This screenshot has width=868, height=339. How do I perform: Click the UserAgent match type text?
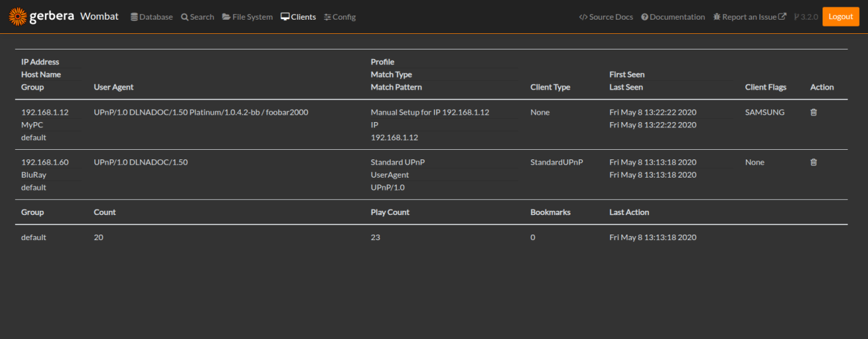(390, 175)
